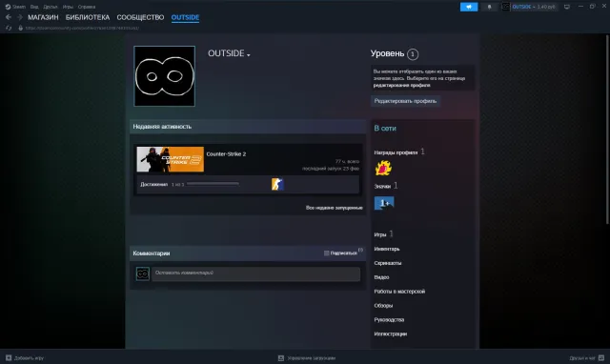Click the Counter-Strike achievement icon
Screen dimensions: 610x364
(277, 184)
